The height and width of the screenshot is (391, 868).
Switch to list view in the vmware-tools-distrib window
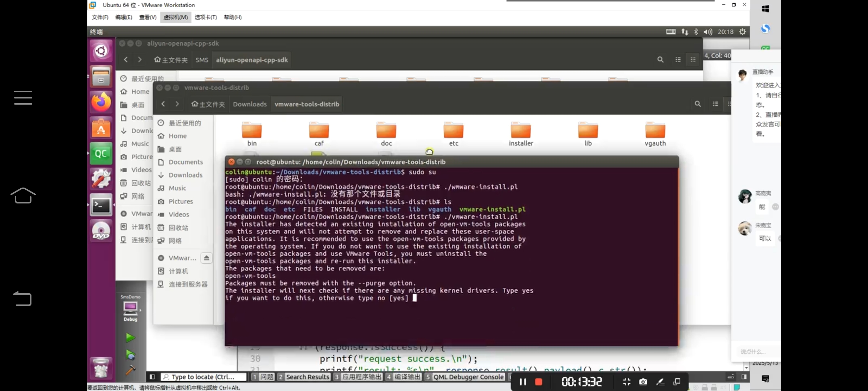pos(715,104)
